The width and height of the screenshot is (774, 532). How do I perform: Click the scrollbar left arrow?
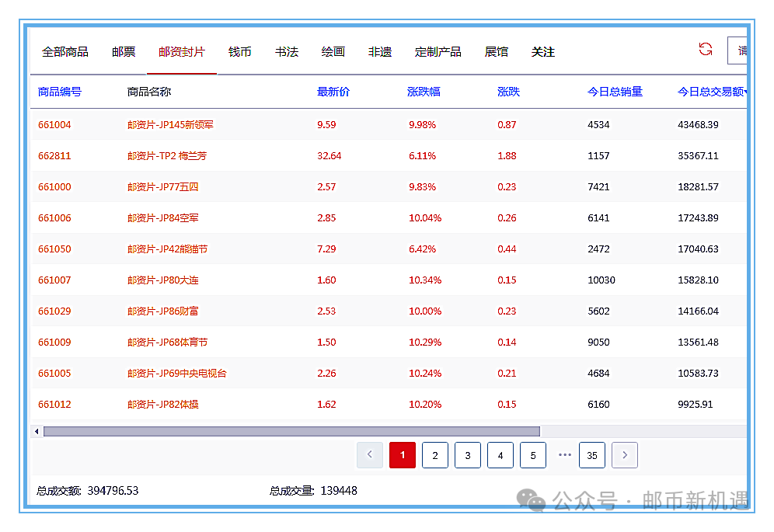[37, 431]
